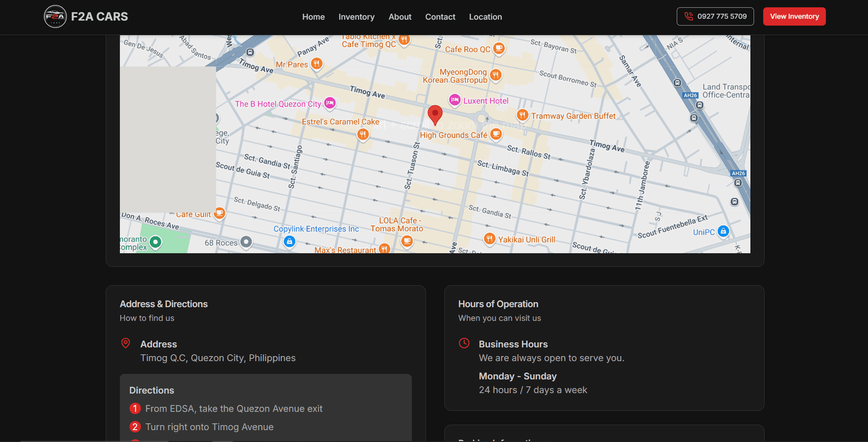Open the Home nav link

coord(313,17)
